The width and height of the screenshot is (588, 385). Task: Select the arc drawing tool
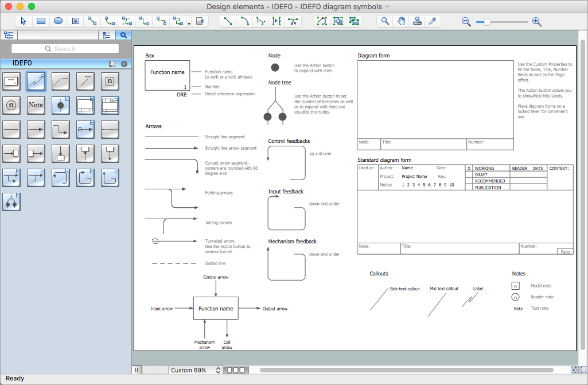coord(244,21)
